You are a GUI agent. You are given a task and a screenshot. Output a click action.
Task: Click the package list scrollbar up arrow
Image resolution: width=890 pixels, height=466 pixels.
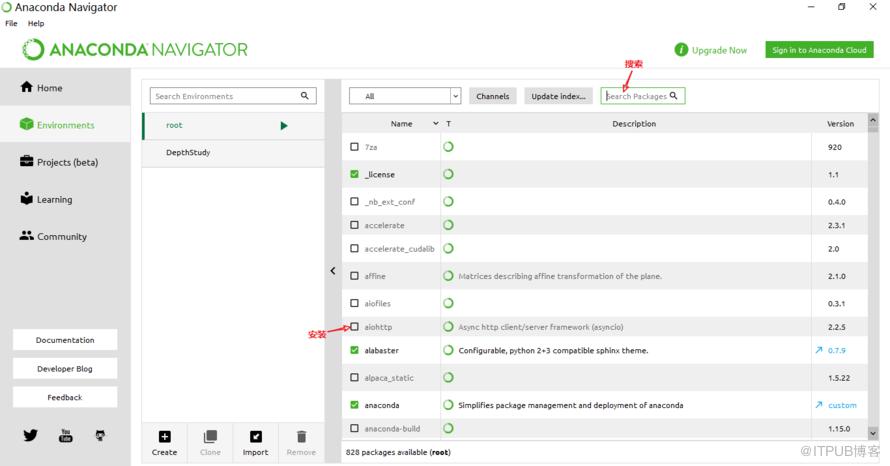(873, 120)
